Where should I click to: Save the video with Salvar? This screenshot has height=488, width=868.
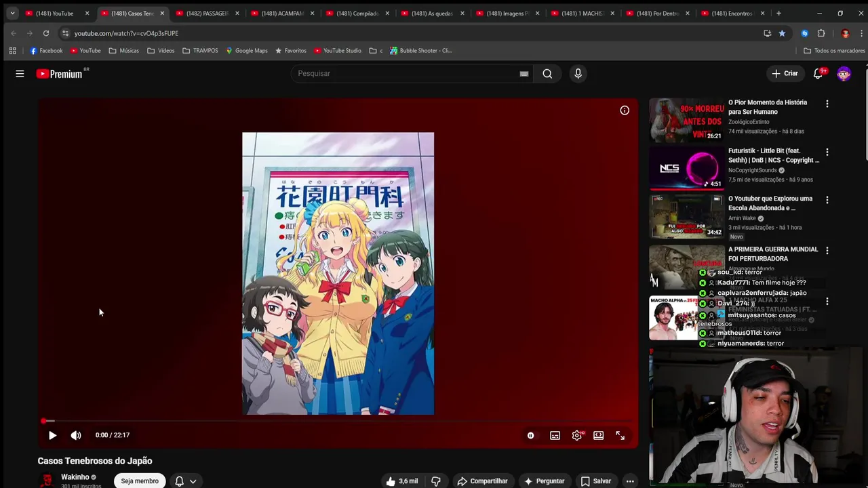[x=596, y=481]
